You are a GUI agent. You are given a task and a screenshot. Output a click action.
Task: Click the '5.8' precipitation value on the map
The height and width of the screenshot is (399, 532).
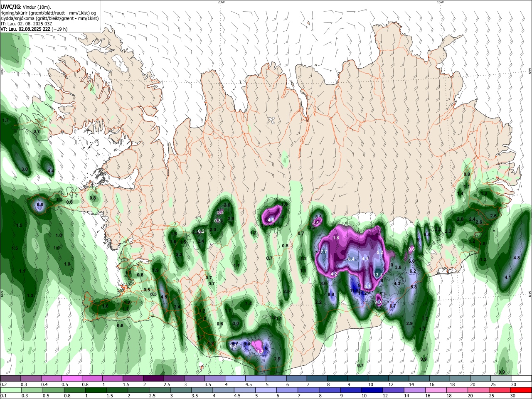pyautogui.click(x=413, y=287)
